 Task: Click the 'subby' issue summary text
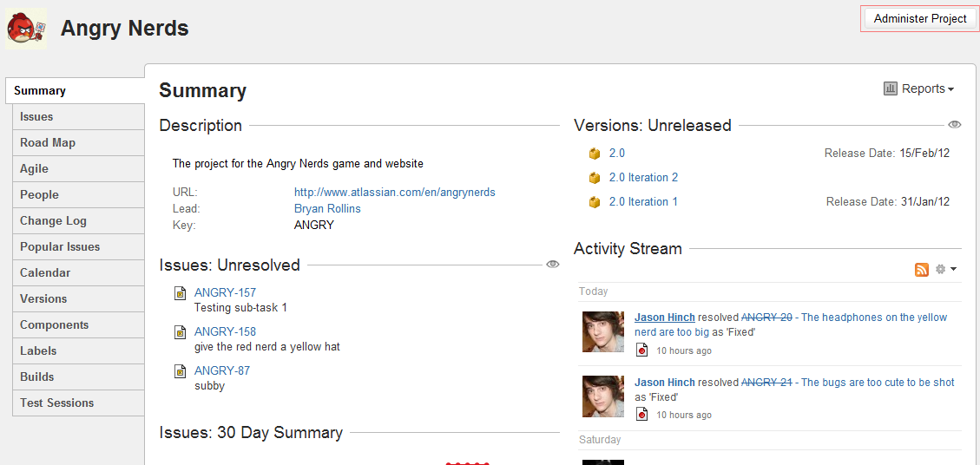tap(209, 386)
